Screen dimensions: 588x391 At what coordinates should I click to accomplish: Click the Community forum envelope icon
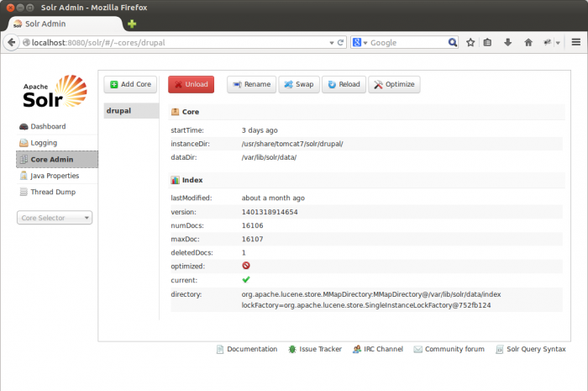tap(417, 349)
